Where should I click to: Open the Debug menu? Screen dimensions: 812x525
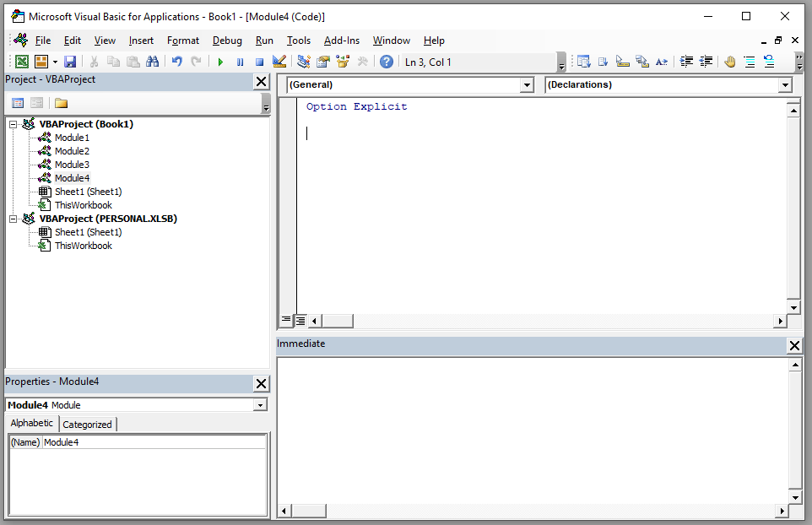coord(227,40)
